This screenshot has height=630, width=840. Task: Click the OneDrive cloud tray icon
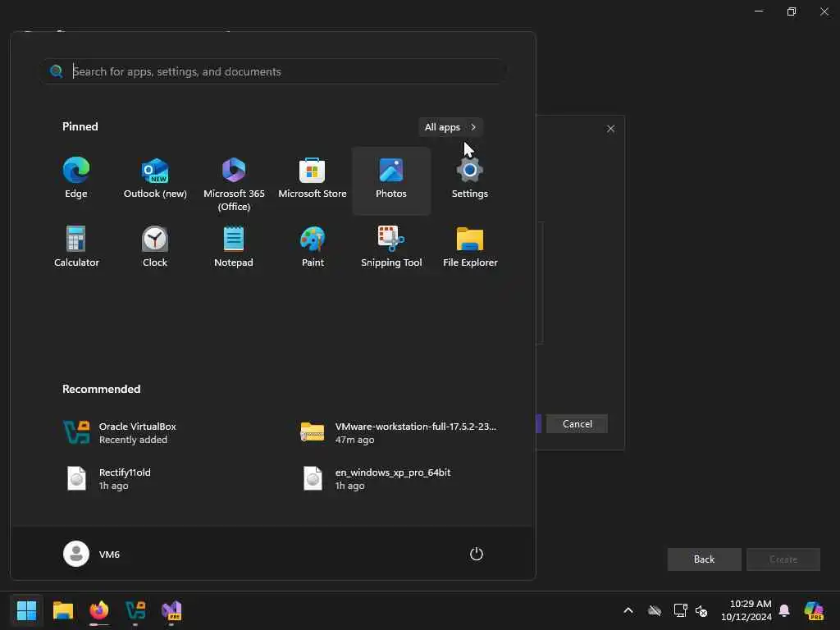(655, 610)
